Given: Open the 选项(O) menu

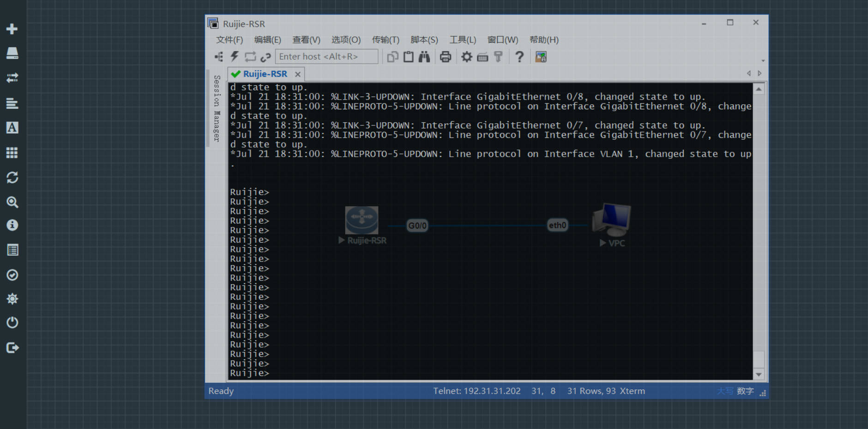Looking at the screenshot, I should point(346,40).
